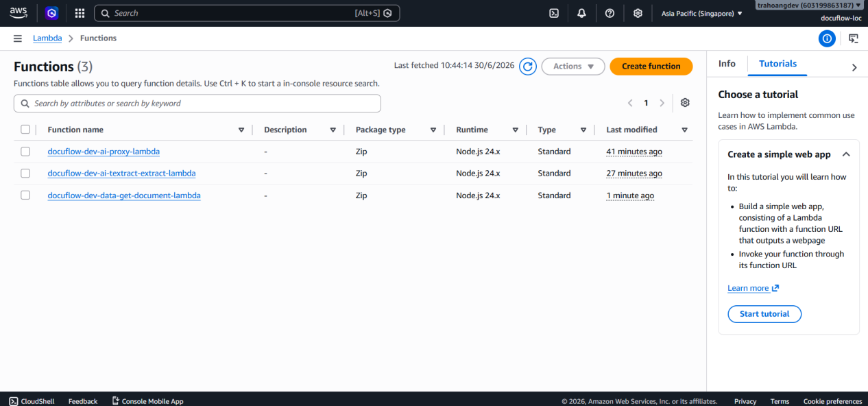Viewport: 868px width, 406px height.
Task: Click the 41 minutes ago timestamp
Action: [x=634, y=152]
